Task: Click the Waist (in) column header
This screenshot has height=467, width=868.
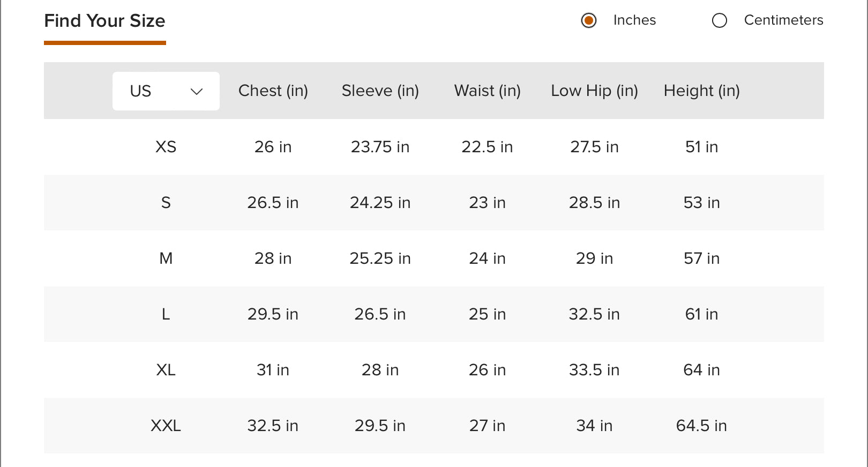Action: [488, 91]
